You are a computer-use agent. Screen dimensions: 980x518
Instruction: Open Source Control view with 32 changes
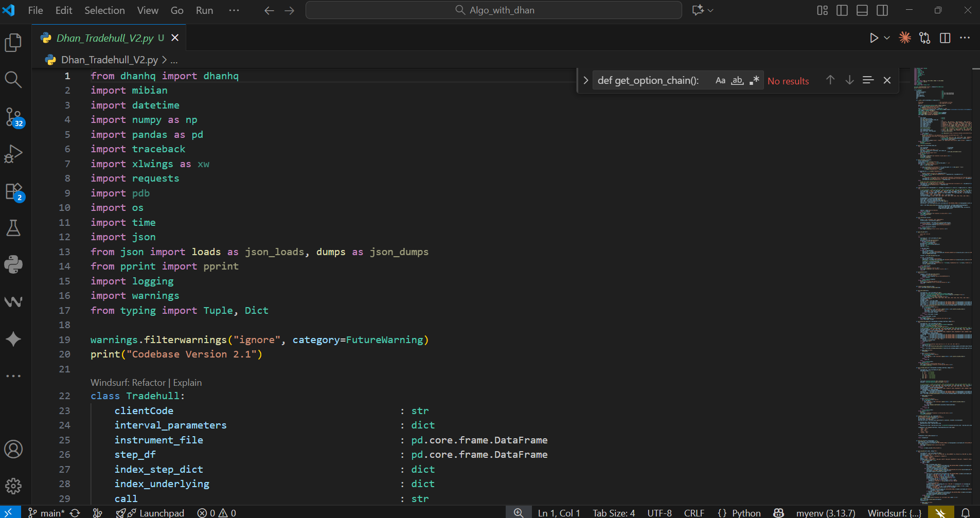pyautogui.click(x=13, y=117)
